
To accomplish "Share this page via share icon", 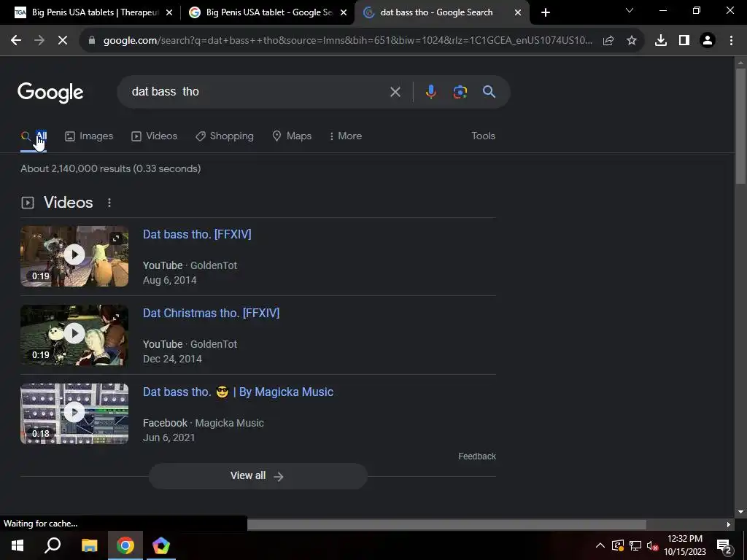I will click(608, 41).
